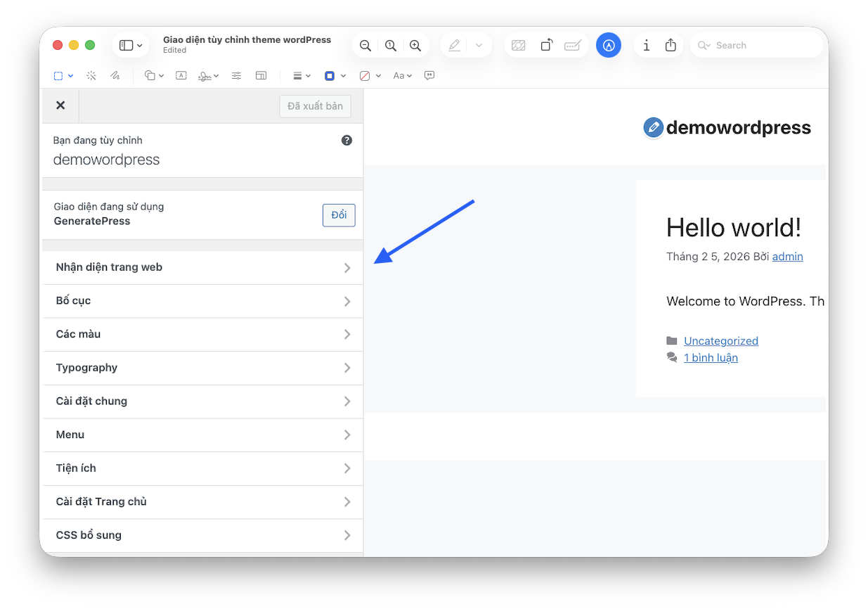Insert a text box with Text tool
Screen dimensions: 868x609
coord(181,76)
